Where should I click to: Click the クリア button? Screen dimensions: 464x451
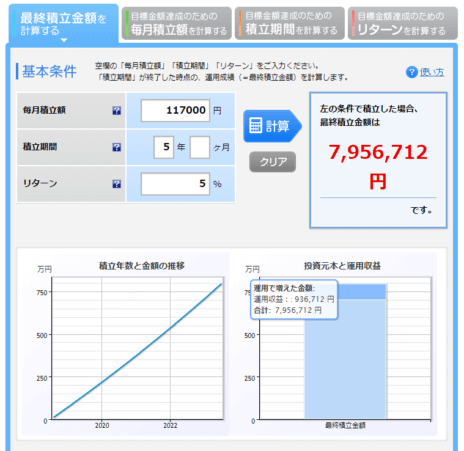(273, 162)
